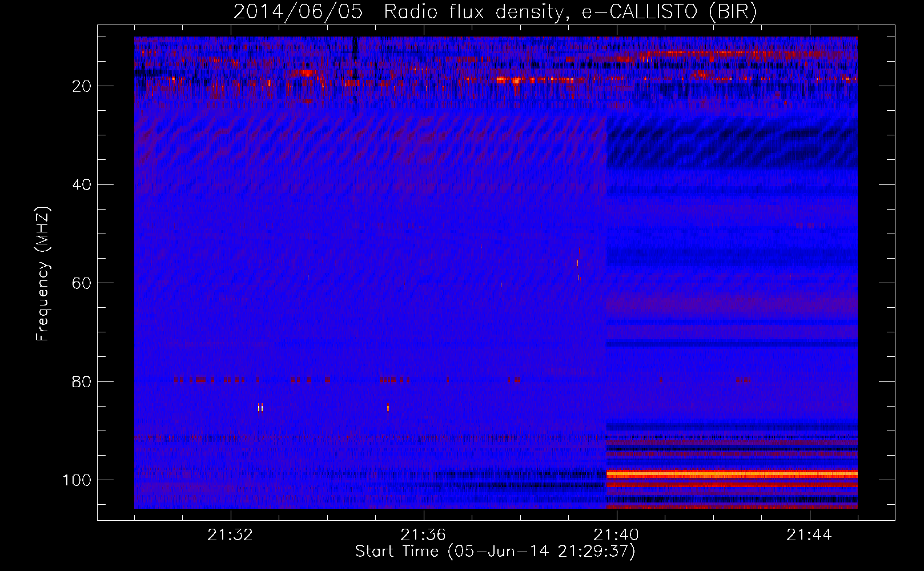This screenshot has width=924, height=571.
Task: Select the 'Frequency (MHZ)' y-axis label
Action: click(x=43, y=274)
